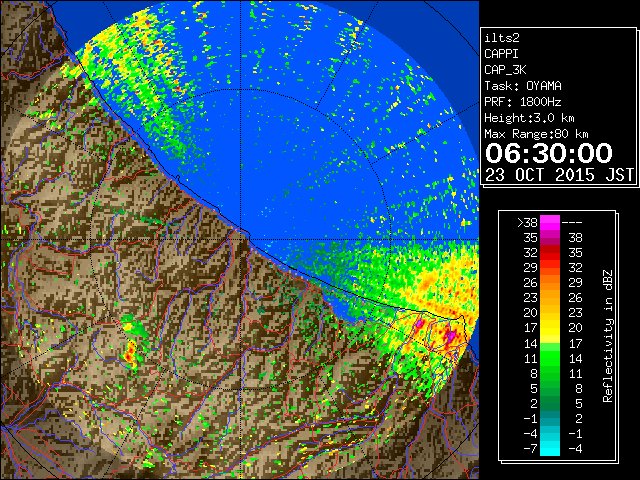The height and width of the screenshot is (480, 640).
Task: Select the 'Height:3.0 km' line
Action: click(529, 118)
